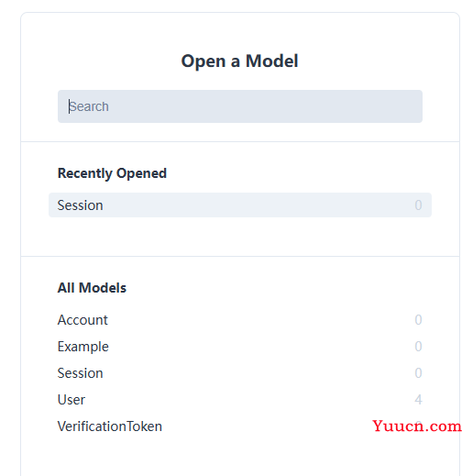
Task: Open the VerificationToken model
Action: [x=240, y=426]
